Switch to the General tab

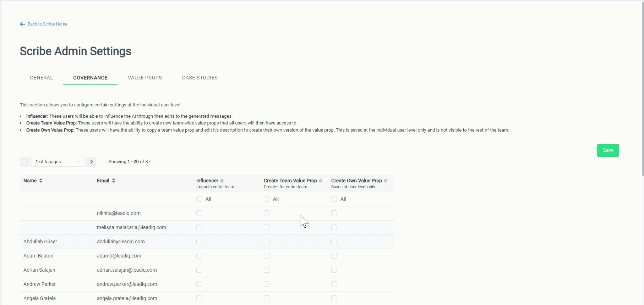[x=42, y=78]
